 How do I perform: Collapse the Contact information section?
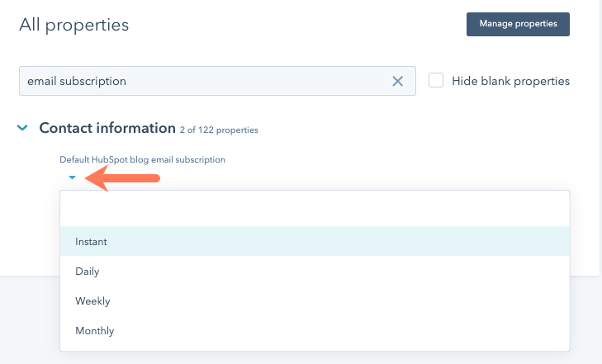(x=22, y=128)
